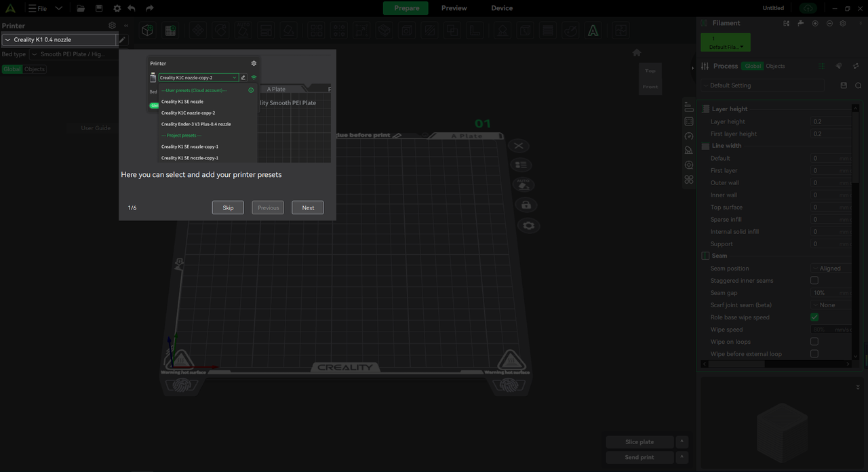The width and height of the screenshot is (868, 472).
Task: Click Previous in the tutorial popup
Action: click(268, 208)
